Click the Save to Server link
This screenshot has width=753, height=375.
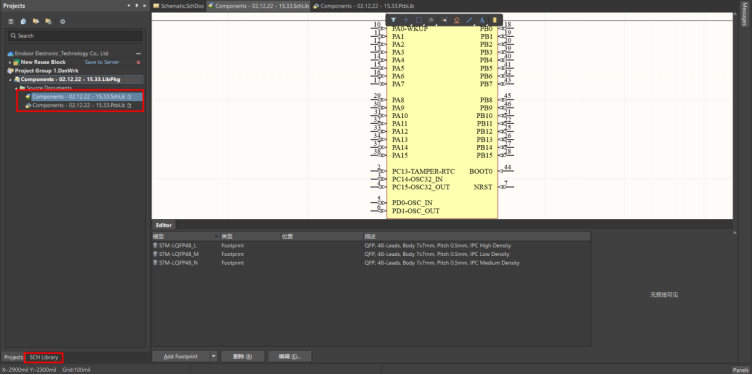pos(102,62)
